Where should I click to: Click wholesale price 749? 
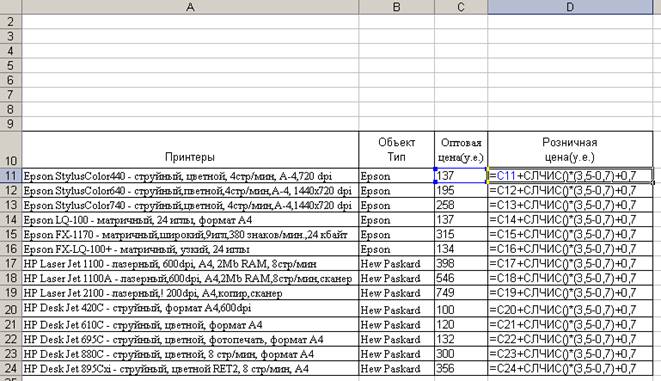click(x=461, y=293)
